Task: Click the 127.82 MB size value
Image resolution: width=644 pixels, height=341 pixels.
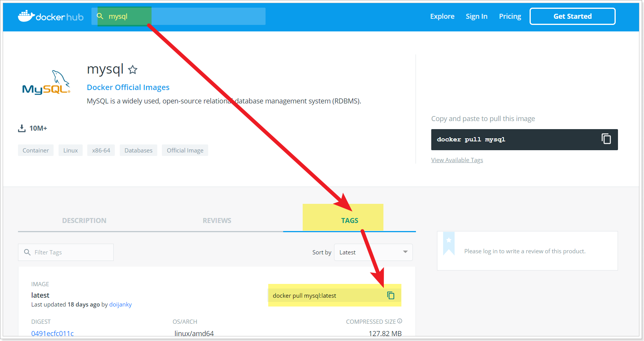Action: (385, 333)
